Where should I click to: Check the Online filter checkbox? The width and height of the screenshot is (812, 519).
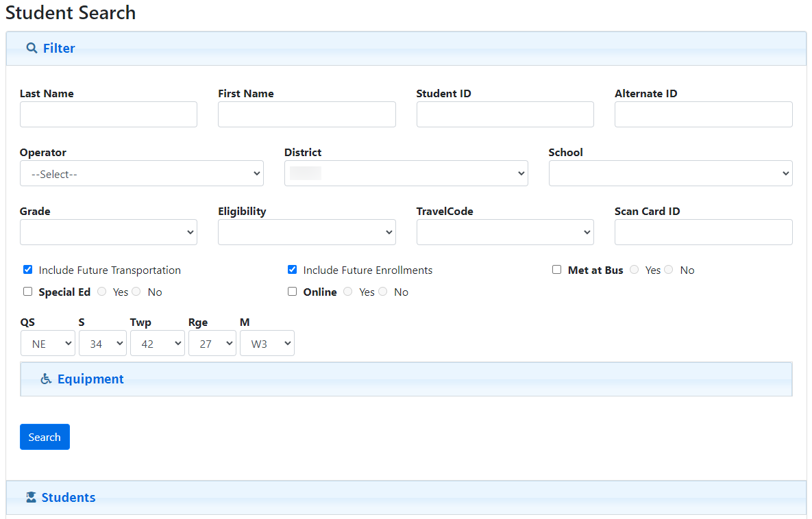point(293,292)
